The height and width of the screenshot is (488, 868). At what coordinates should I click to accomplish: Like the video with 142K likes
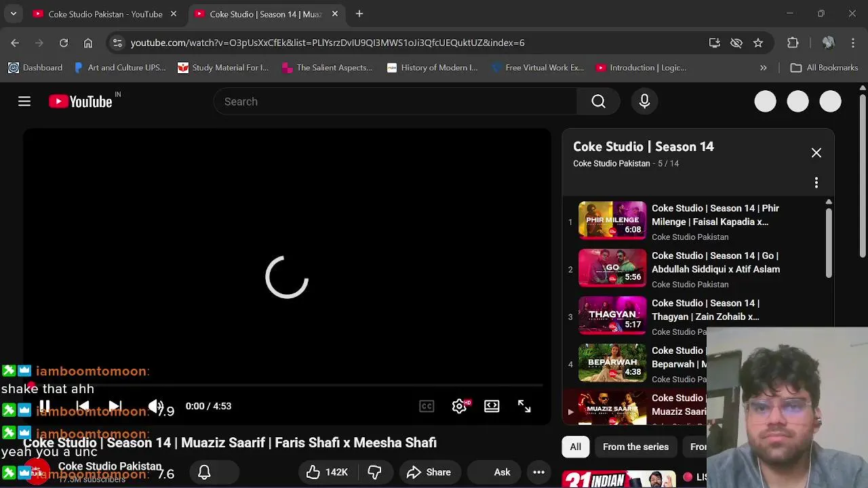(x=328, y=472)
